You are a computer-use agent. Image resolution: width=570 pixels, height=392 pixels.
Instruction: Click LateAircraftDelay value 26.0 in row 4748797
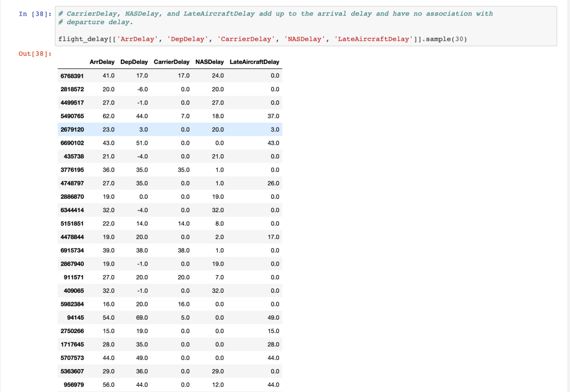(x=274, y=183)
